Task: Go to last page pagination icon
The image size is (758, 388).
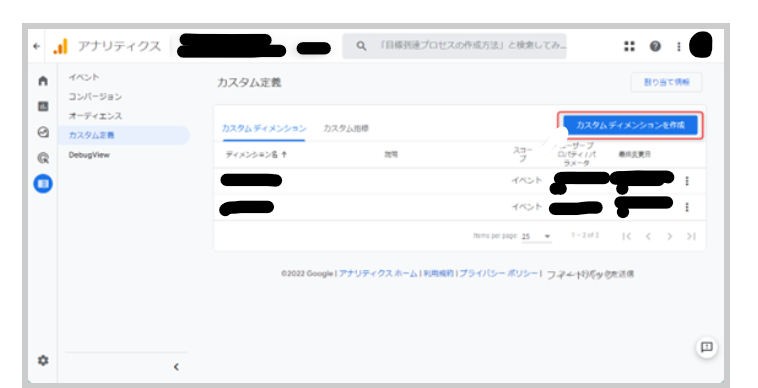Action: point(691,236)
